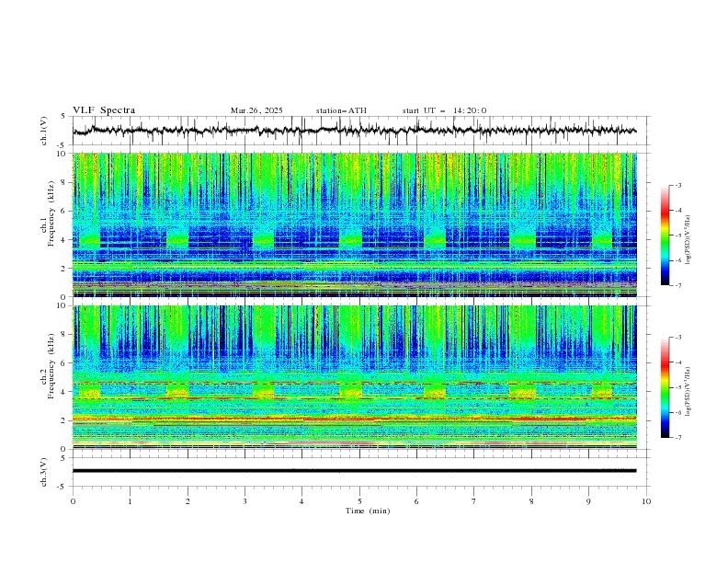Click the ch.1 spectrogram panel
The image size is (728, 563).
click(355, 224)
